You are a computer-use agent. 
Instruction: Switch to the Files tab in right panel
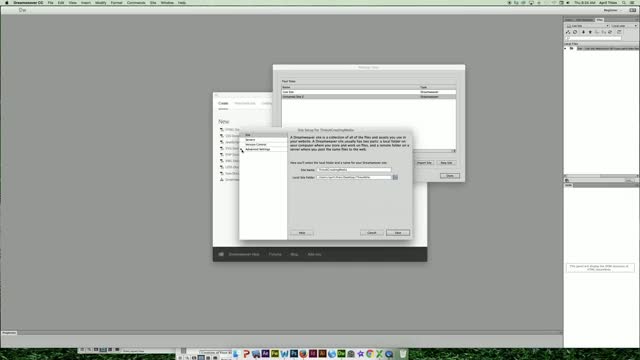pyautogui.click(x=599, y=20)
